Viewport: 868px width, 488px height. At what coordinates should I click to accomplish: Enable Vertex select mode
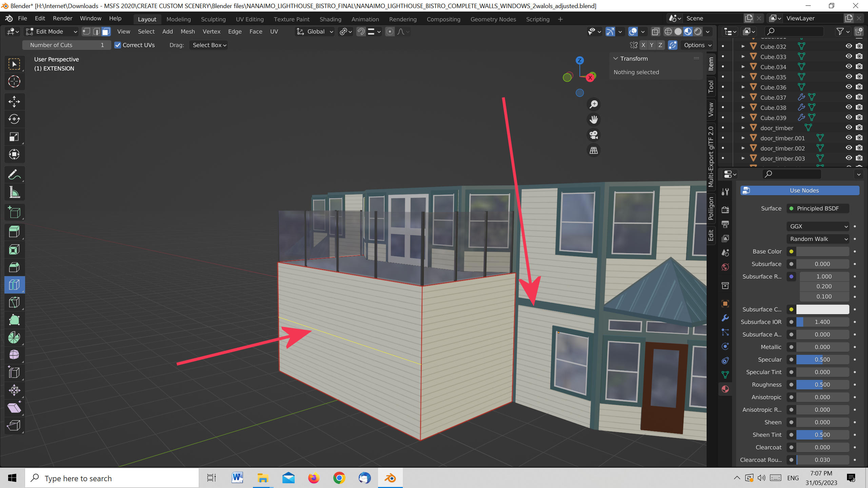click(x=86, y=32)
